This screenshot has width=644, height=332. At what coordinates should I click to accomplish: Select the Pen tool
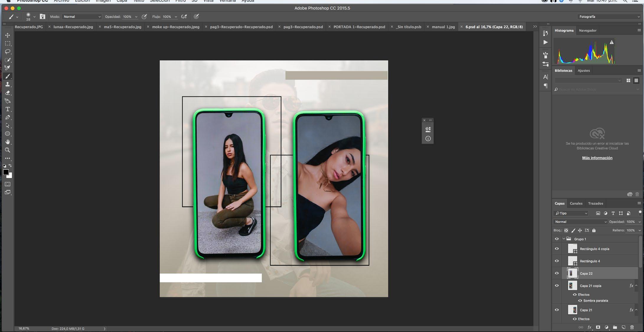point(8,117)
